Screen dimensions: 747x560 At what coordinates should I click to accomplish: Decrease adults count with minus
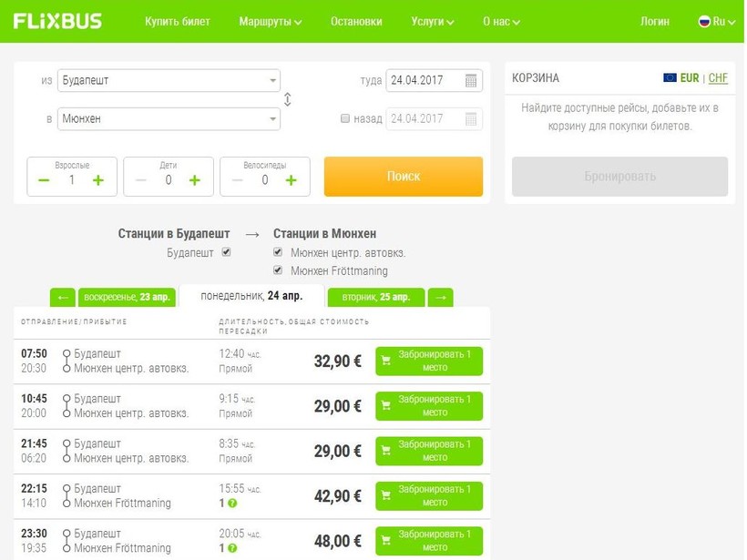pos(44,180)
